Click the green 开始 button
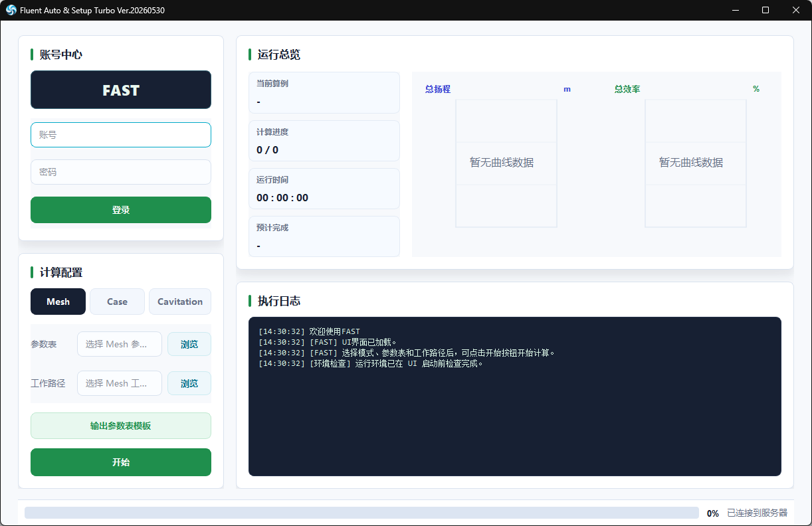Screen dimensions: 812x526 point(121,462)
